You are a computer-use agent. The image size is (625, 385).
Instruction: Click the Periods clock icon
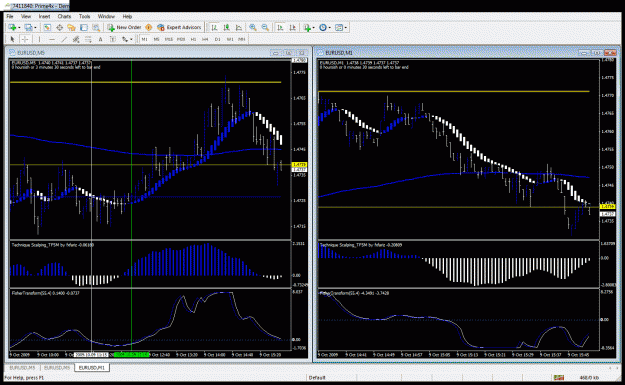(x=323, y=28)
